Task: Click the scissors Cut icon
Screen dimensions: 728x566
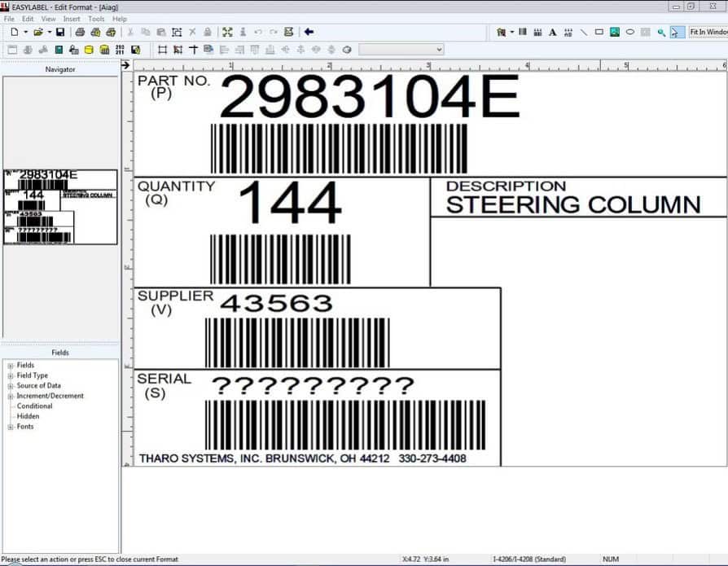Action: click(x=130, y=32)
